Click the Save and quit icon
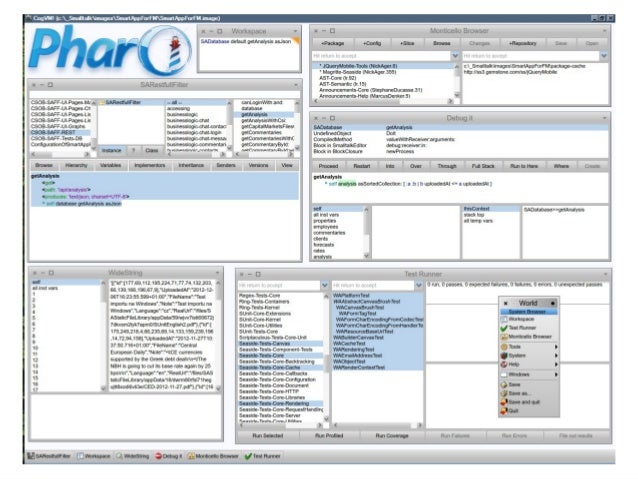638x479 pixels. point(504,402)
